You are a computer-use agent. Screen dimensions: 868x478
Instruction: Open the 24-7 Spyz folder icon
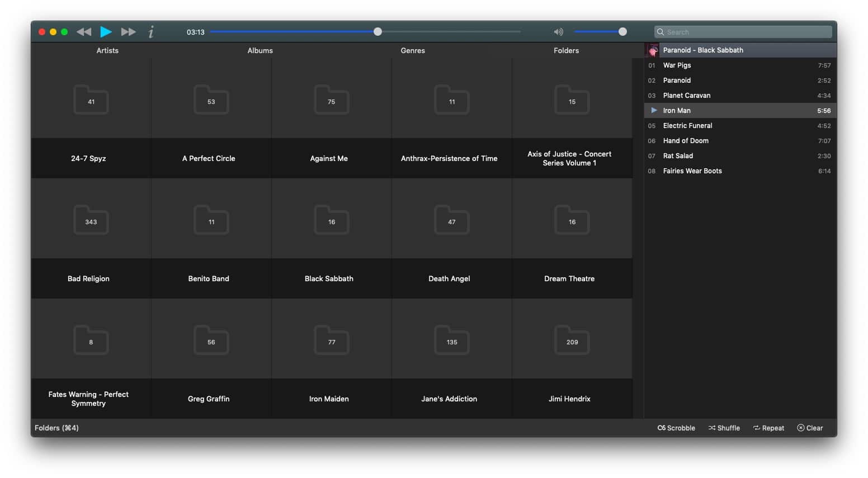pyautogui.click(x=91, y=100)
